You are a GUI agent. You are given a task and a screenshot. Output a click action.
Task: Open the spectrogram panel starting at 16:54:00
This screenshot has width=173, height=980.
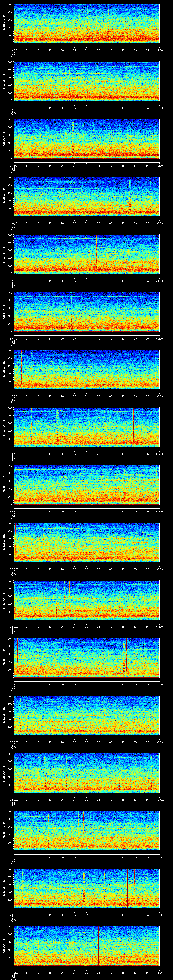[86, 485]
